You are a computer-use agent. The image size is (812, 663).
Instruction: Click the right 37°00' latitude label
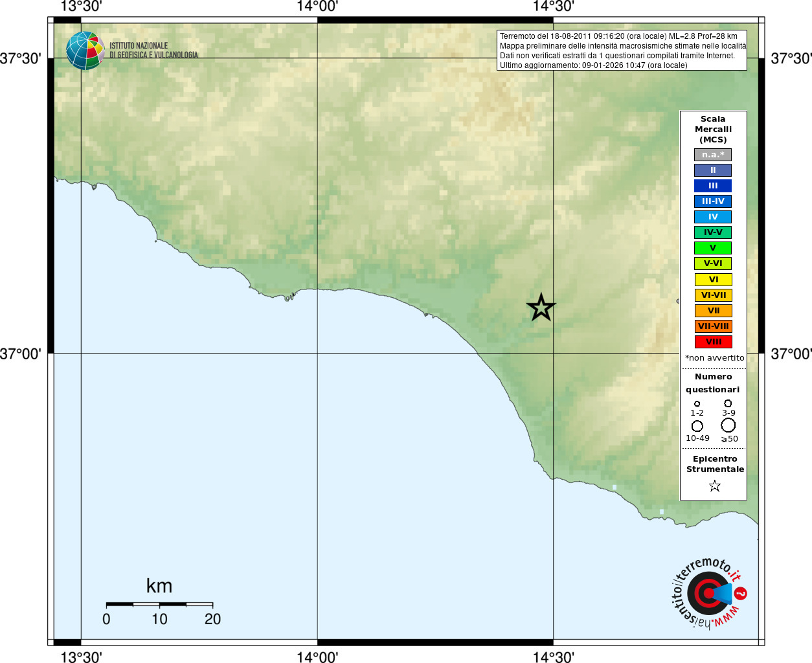[x=791, y=354]
